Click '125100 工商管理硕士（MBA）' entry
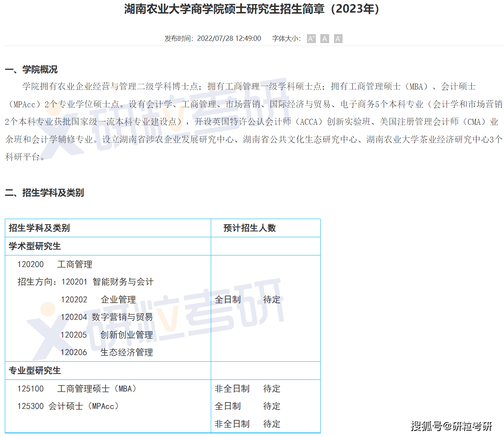504x437 pixels. 77,389
